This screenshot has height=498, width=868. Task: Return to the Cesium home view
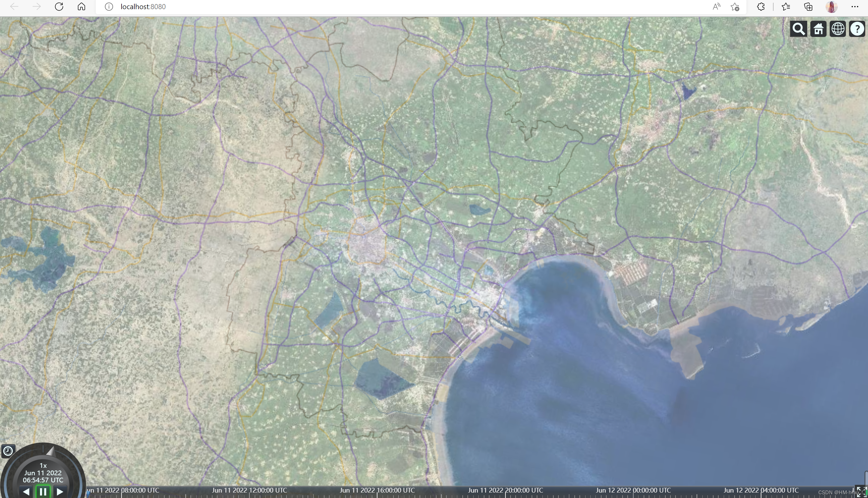coord(818,29)
